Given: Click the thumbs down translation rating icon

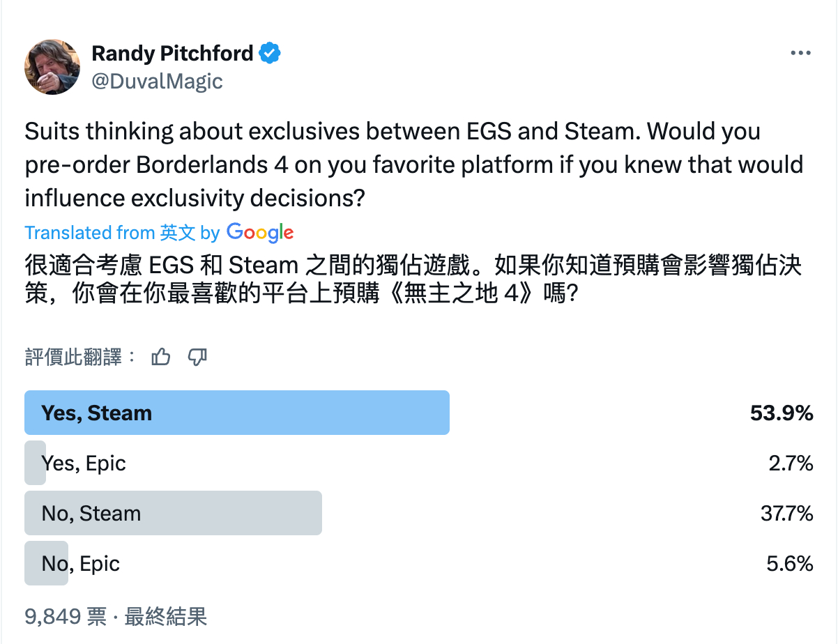Looking at the screenshot, I should tap(198, 358).
